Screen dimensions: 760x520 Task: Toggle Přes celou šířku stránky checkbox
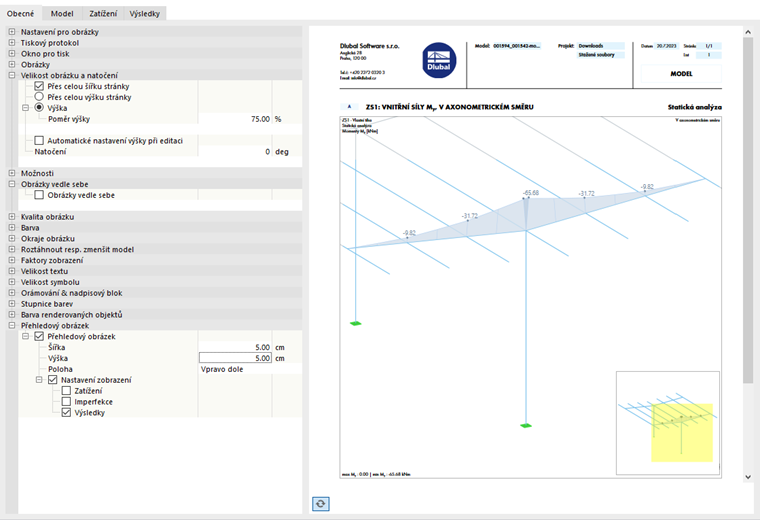[39, 86]
